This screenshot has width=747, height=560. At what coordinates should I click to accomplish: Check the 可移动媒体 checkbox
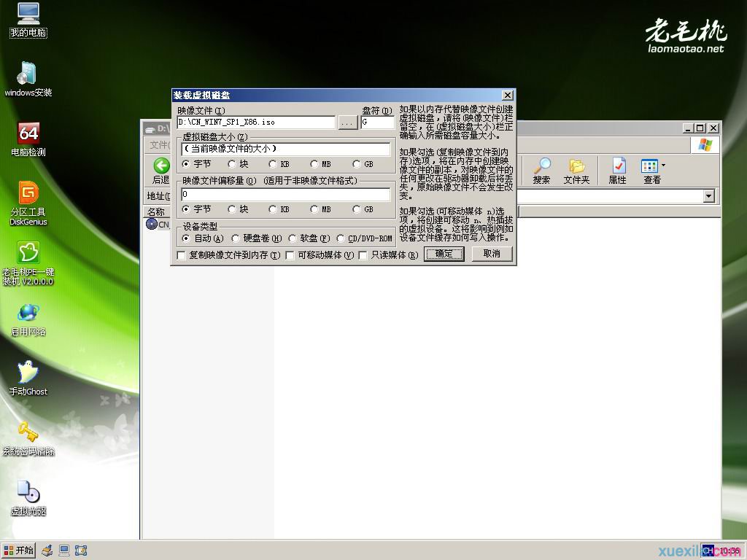tap(290, 255)
